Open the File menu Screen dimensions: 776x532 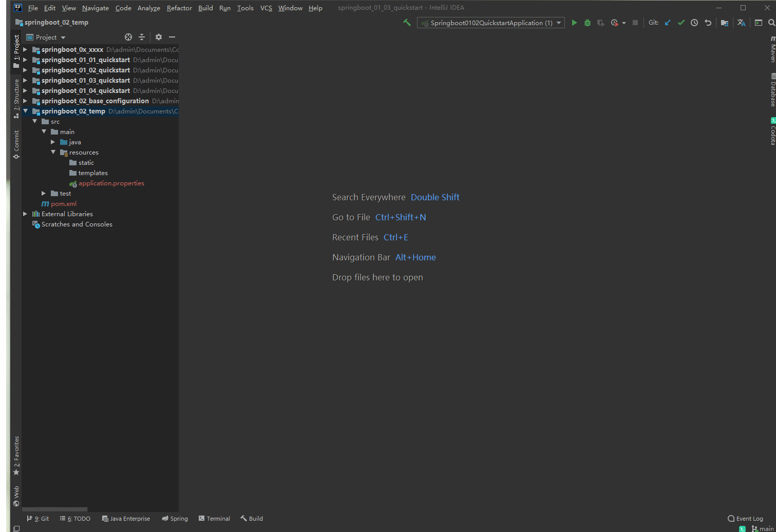tap(33, 8)
